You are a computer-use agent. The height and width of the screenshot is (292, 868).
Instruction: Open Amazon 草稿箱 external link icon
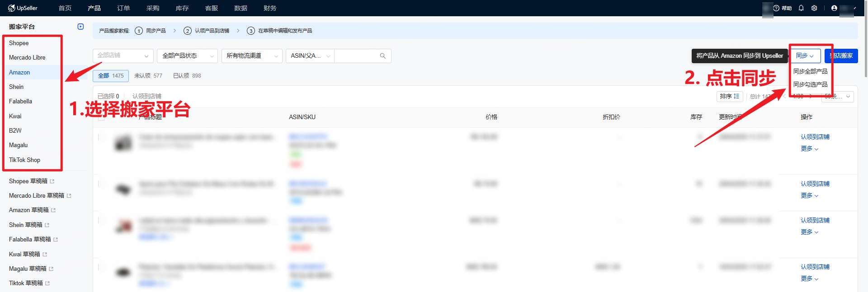click(53, 210)
